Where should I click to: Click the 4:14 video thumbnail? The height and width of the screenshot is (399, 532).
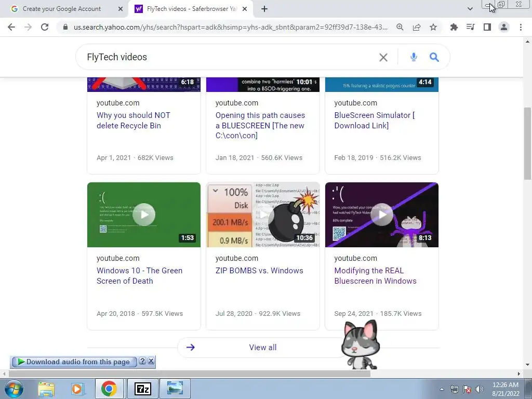tap(382, 85)
